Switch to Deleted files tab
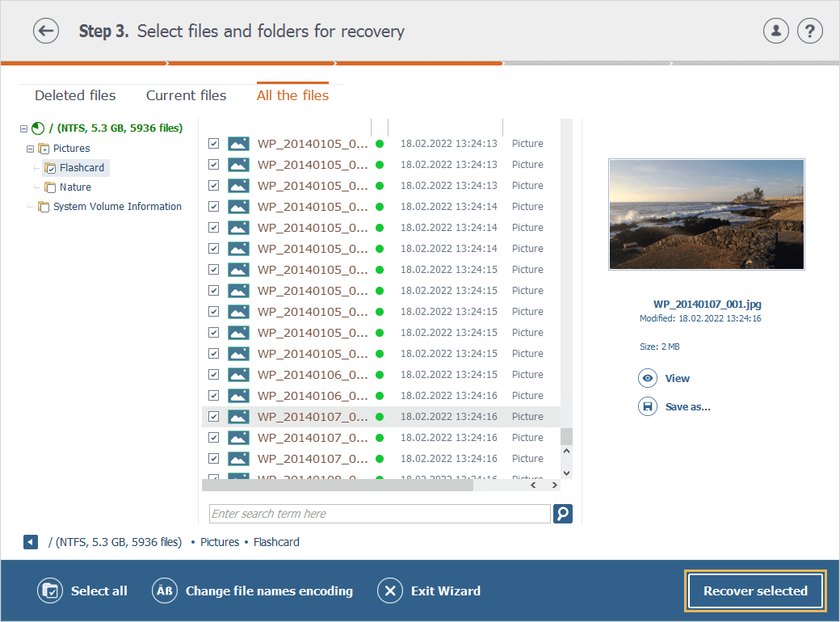The image size is (840, 622). (75, 95)
